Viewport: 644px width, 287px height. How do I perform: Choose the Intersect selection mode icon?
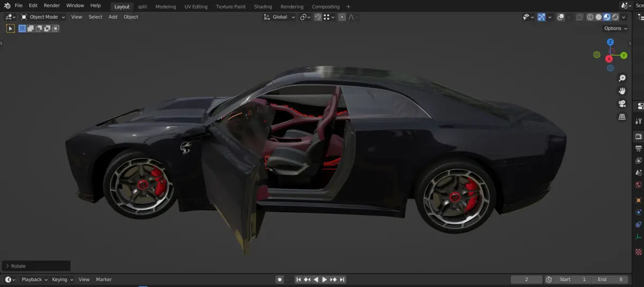54,28
